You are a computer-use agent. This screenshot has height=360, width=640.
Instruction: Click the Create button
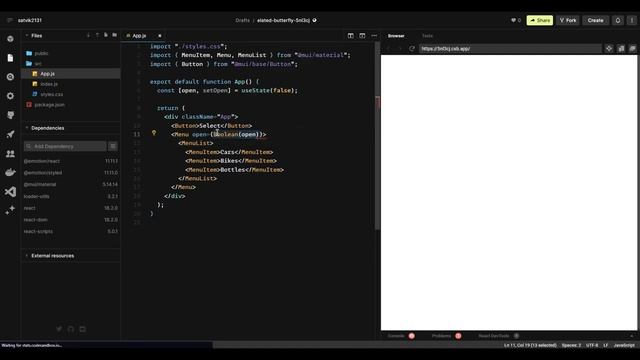(595, 20)
